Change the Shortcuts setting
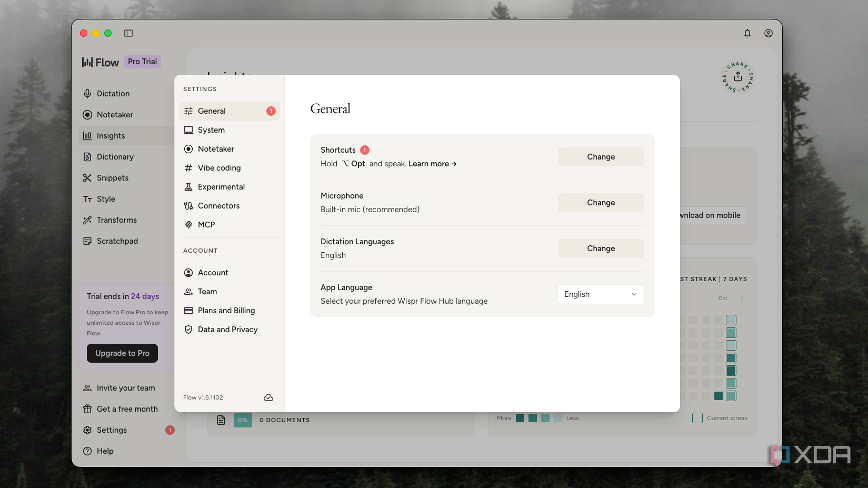 click(x=601, y=157)
